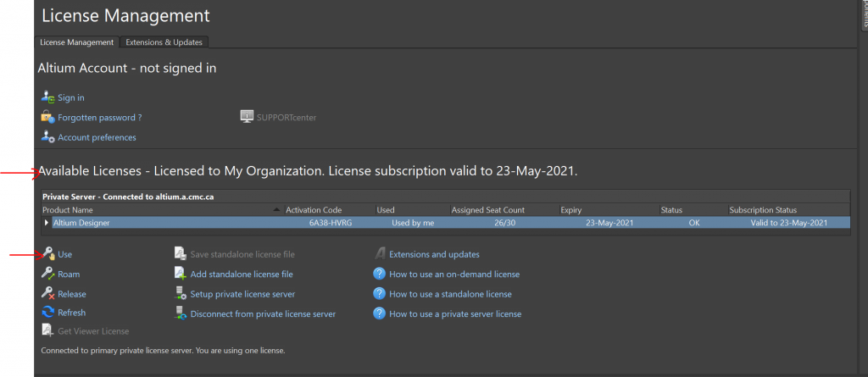Viewport: 868px width, 377px height.
Task: Click the Setup private license server icon
Action: point(181,293)
